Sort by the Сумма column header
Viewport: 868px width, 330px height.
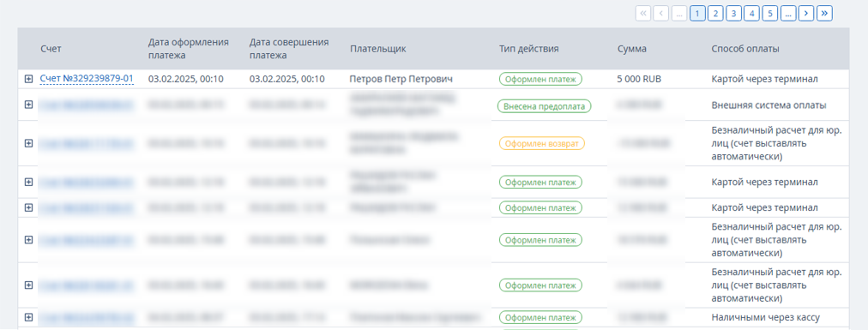(632, 49)
